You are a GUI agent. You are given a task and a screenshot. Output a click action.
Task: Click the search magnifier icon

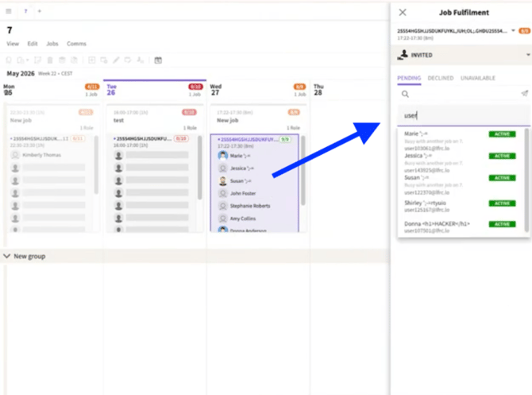point(405,94)
